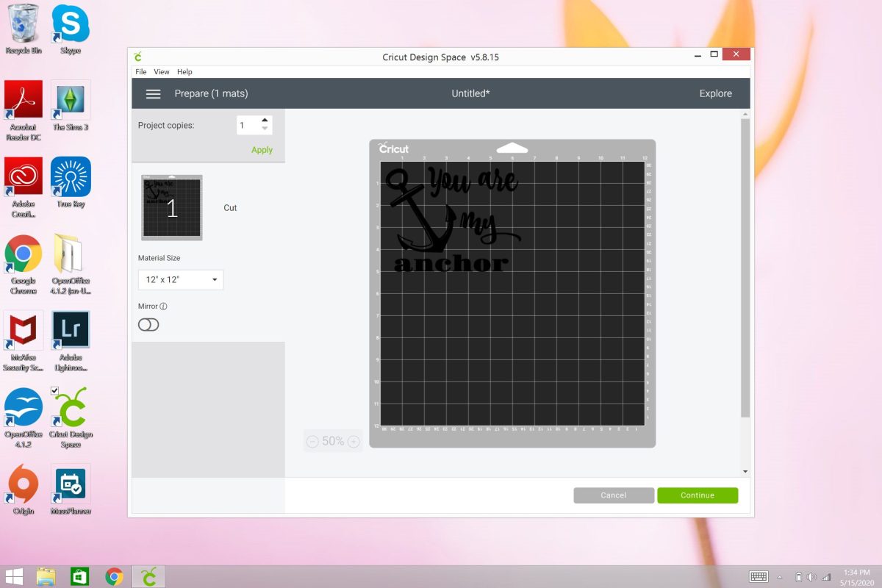Viewport: 882px width, 588px height.
Task: Toggle the Mirror switch on
Action: point(148,325)
